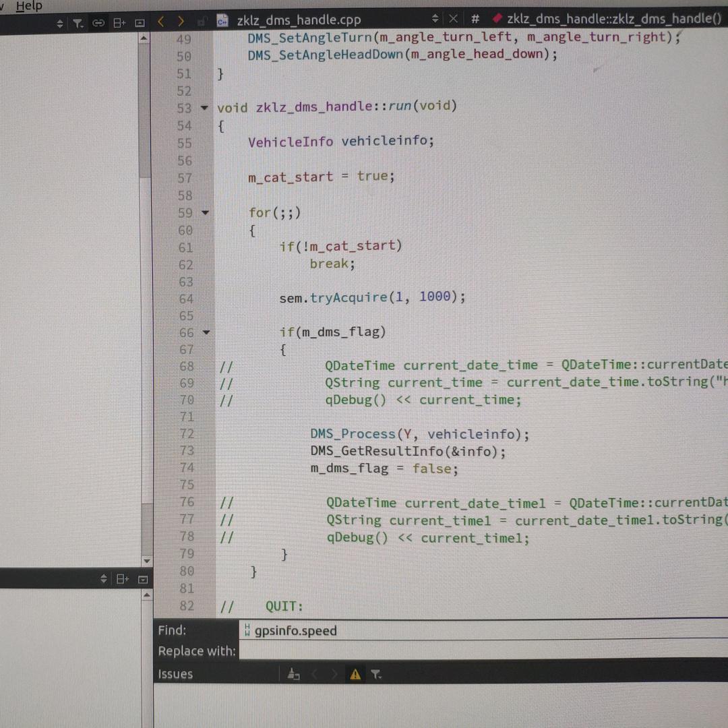This screenshot has width=728, height=728.
Task: Go back with the left arrow
Action: (x=160, y=22)
